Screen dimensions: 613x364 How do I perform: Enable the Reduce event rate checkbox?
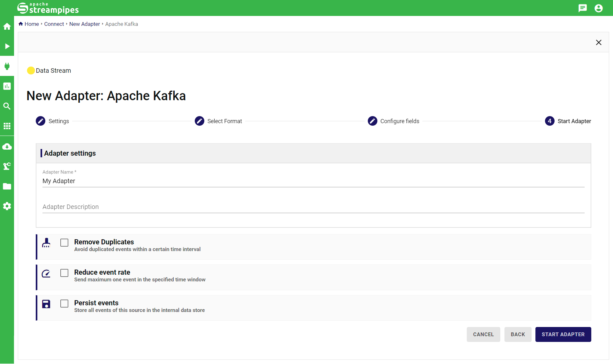[64, 273]
